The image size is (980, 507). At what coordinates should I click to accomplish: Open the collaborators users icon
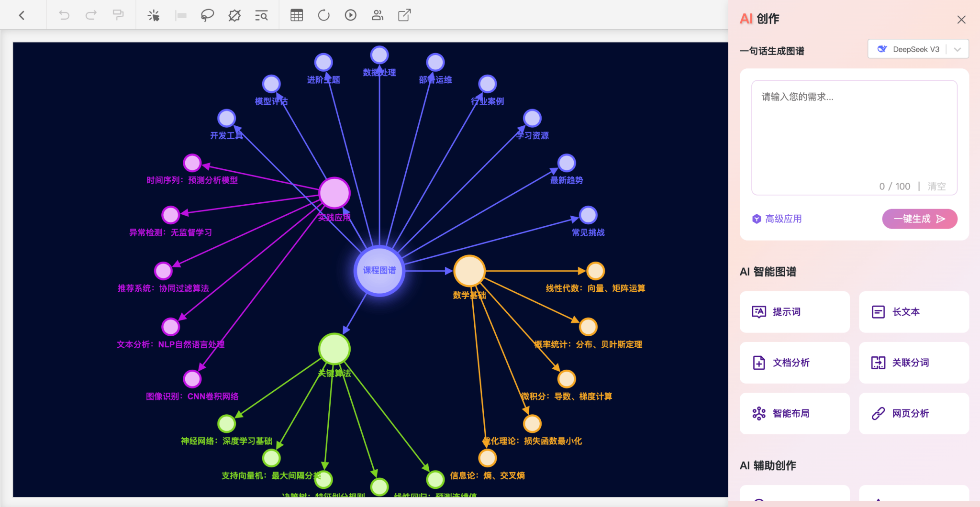tap(378, 15)
